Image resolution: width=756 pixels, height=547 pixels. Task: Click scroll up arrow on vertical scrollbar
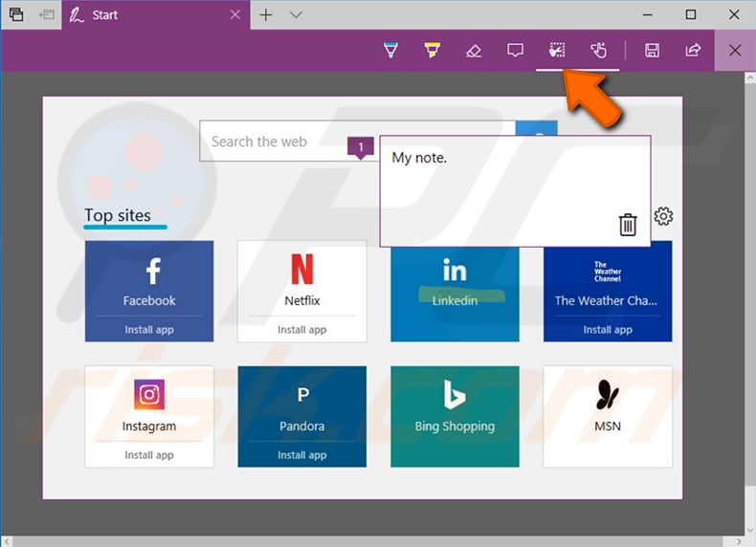click(749, 77)
